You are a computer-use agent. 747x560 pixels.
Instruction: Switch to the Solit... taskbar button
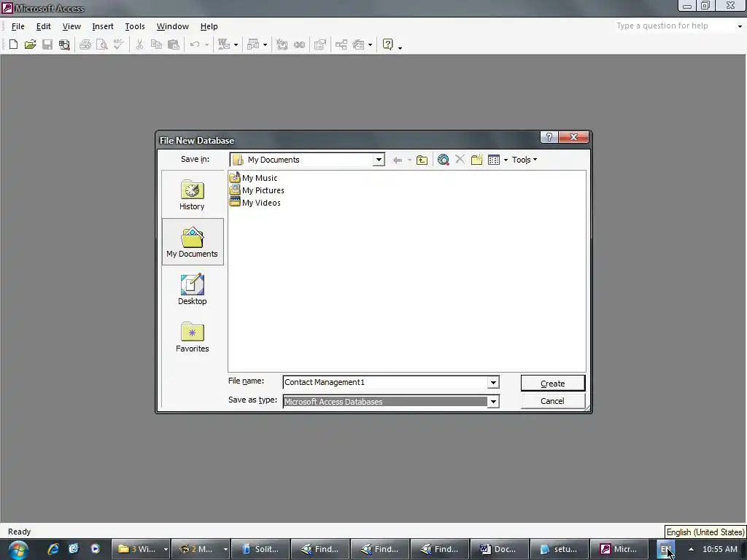[261, 549]
